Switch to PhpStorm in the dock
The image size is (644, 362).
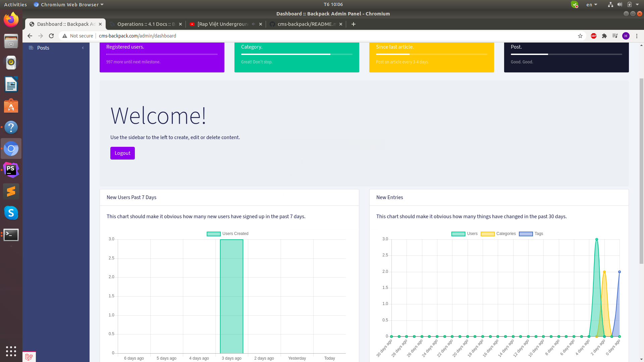point(11,170)
